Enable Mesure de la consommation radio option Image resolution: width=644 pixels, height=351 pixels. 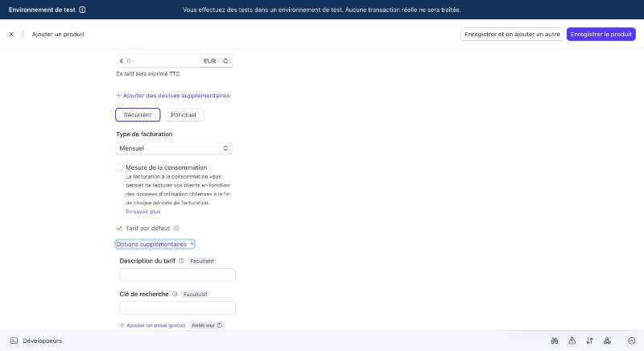(x=119, y=167)
